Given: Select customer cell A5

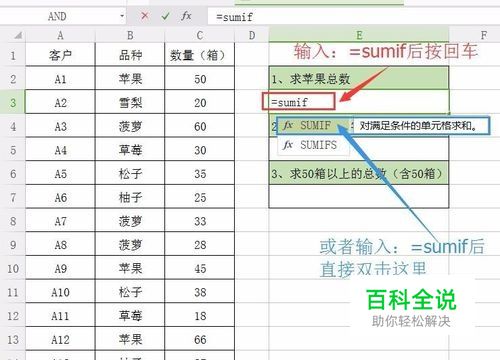Looking at the screenshot, I should point(60,174).
